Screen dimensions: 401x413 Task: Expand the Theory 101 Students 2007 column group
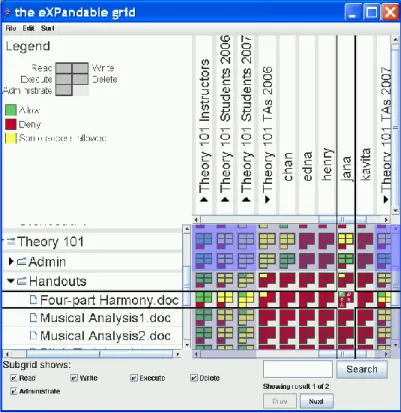point(246,199)
